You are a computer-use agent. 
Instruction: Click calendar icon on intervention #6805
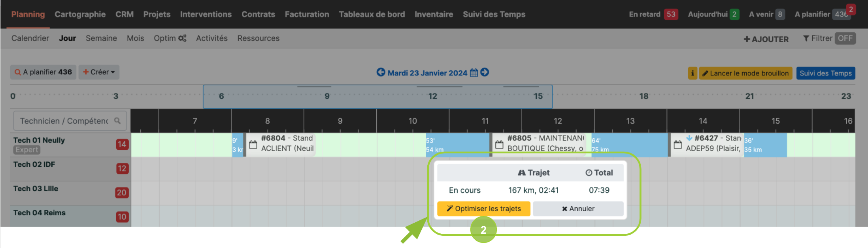click(x=499, y=145)
